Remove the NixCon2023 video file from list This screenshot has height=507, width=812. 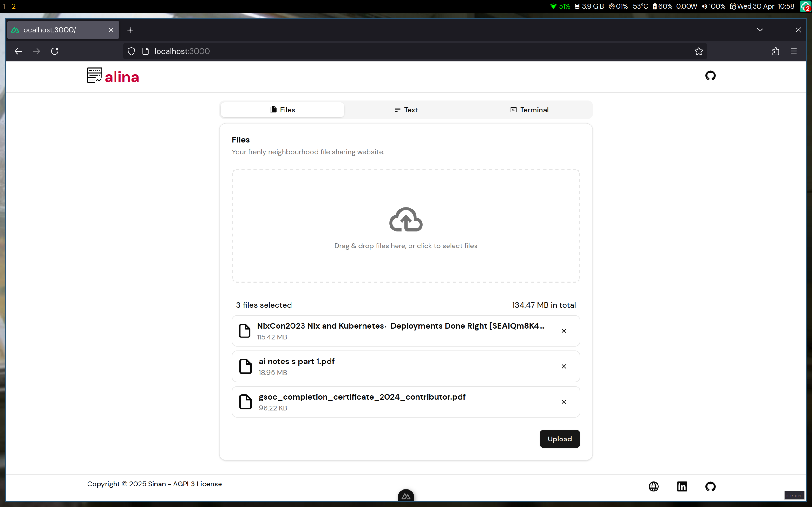click(564, 331)
